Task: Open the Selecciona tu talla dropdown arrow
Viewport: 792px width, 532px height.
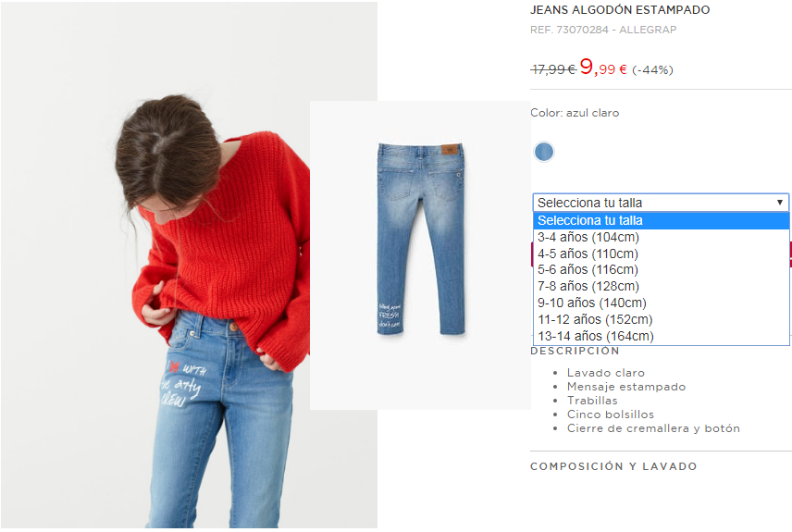Action: click(x=780, y=203)
